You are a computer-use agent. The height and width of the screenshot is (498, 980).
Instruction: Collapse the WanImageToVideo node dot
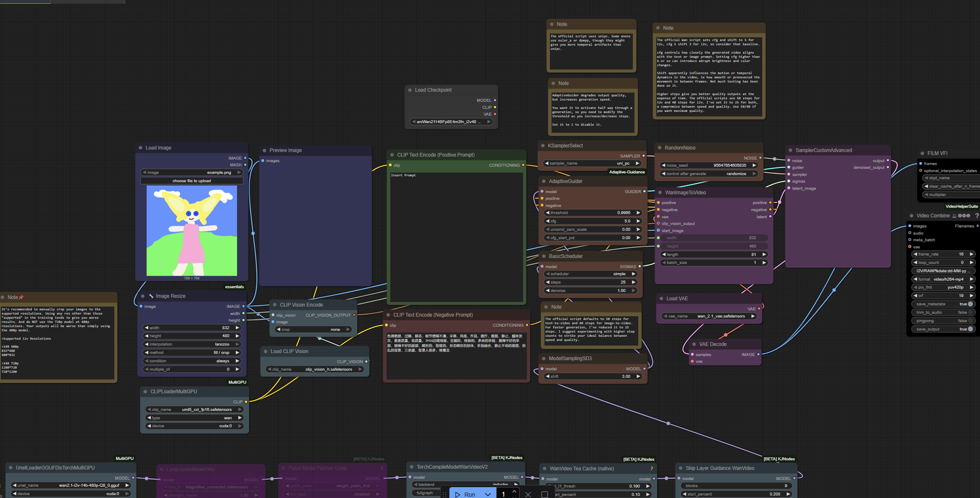tap(660, 193)
